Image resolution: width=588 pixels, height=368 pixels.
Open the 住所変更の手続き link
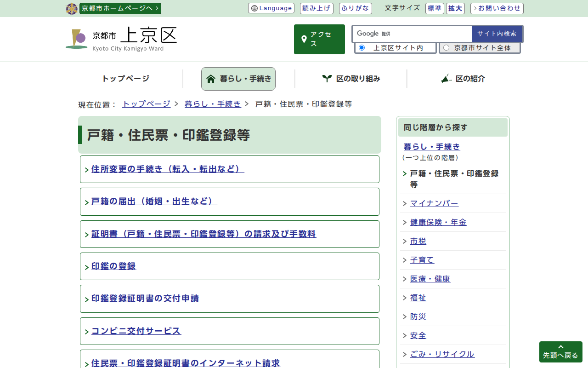[x=168, y=169]
